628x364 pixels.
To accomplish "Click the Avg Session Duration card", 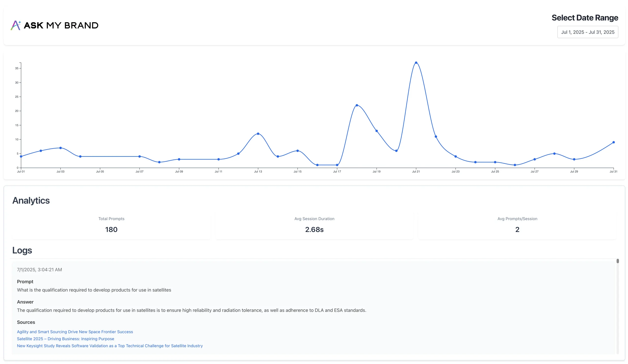I will tap(314, 226).
